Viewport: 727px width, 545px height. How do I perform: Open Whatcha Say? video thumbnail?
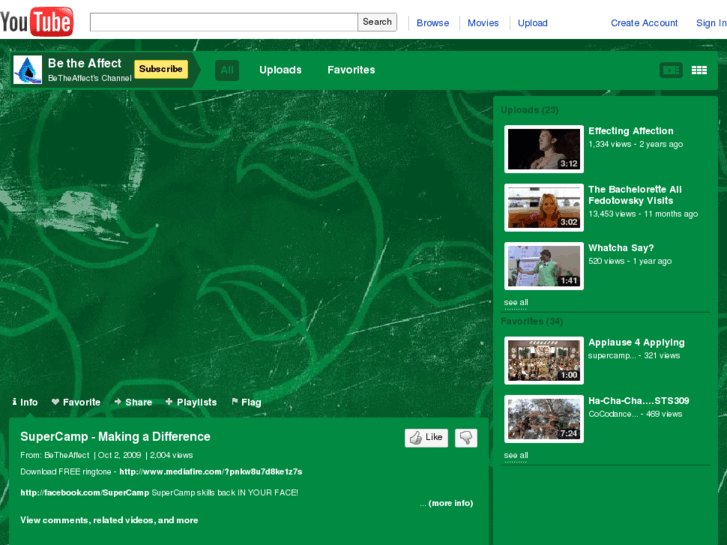pyautogui.click(x=544, y=266)
